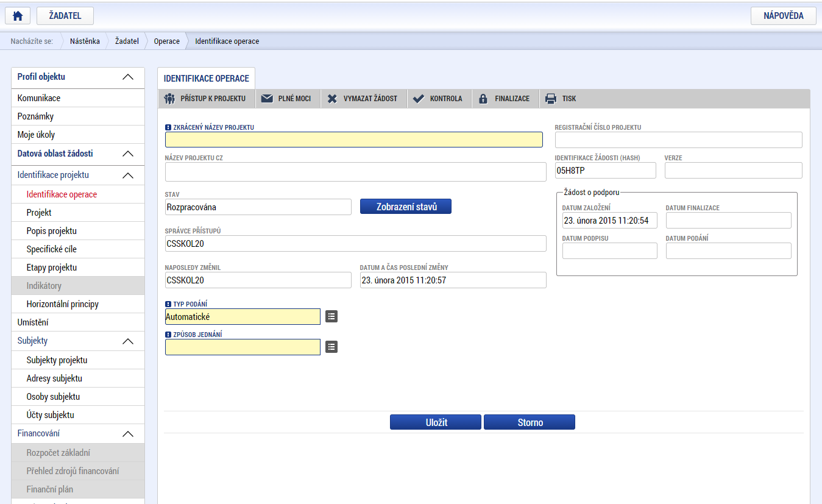Image resolution: width=822 pixels, height=504 pixels.
Task: Select the Identifikace operace tab
Action: click(x=206, y=79)
